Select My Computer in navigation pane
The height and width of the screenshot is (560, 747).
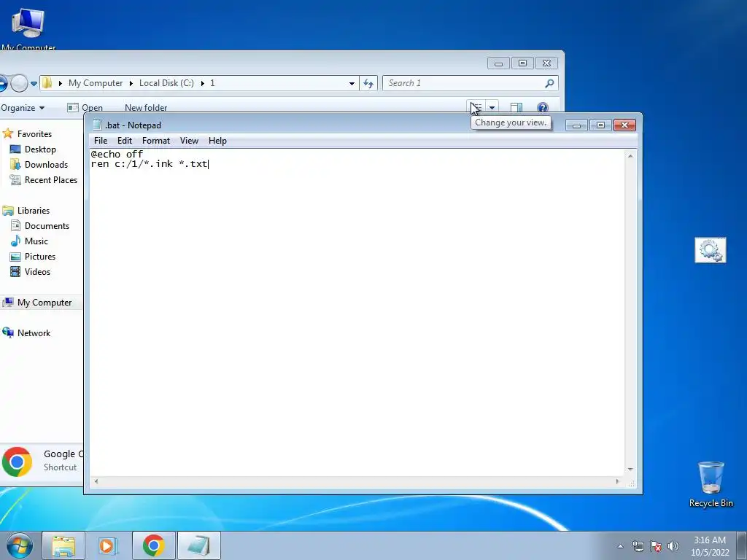coord(44,303)
